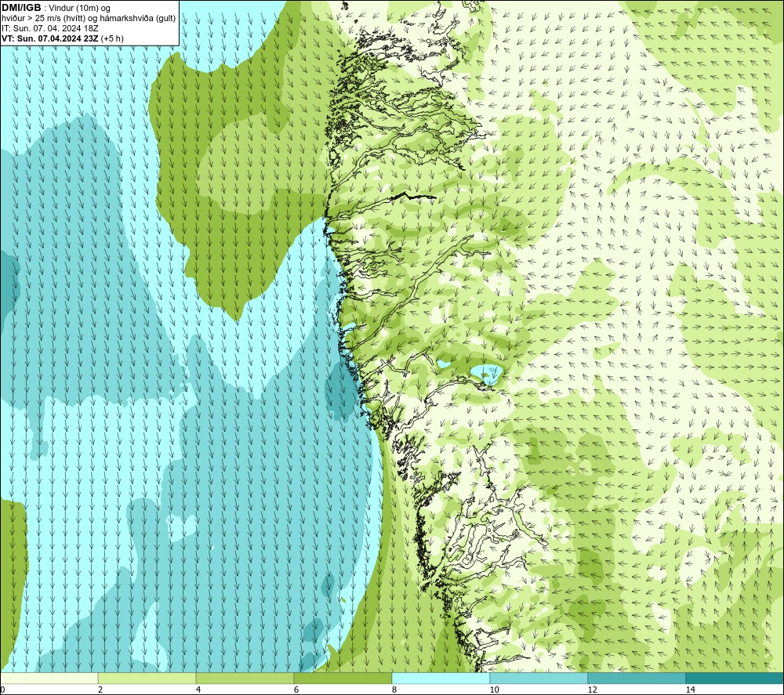Click the darkest teal swatch above 14
Screen dimensions: 784x695
(x=735, y=678)
